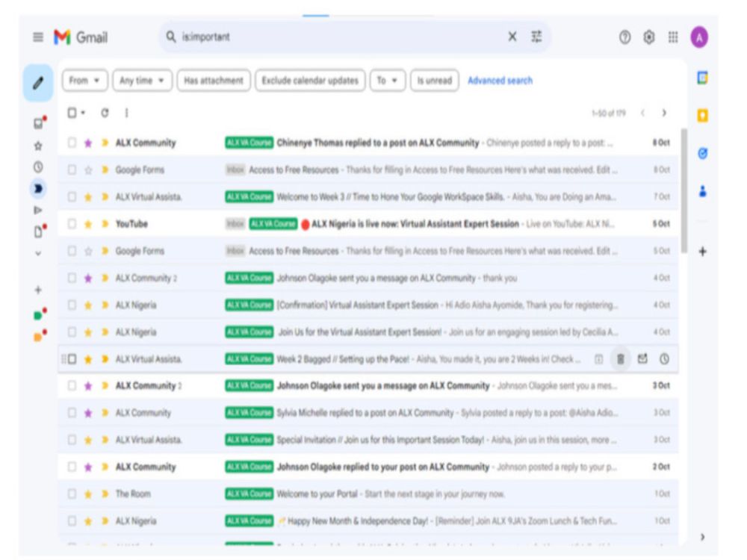Select the YouTube email checkbox

point(72,223)
